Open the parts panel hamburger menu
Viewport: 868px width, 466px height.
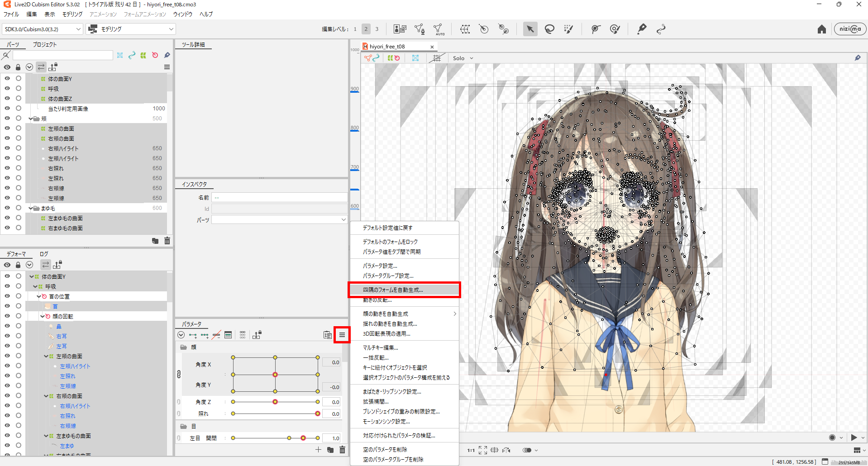(x=167, y=67)
